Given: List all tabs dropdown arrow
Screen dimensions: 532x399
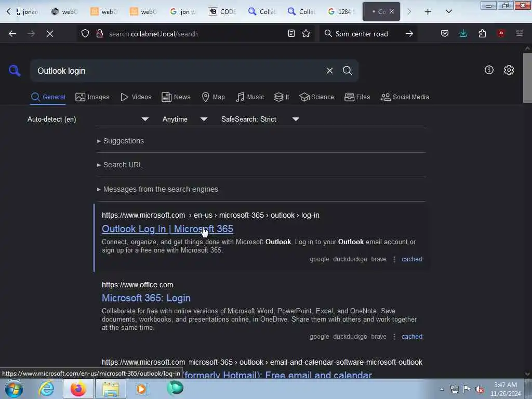Looking at the screenshot, I should coord(448,11).
